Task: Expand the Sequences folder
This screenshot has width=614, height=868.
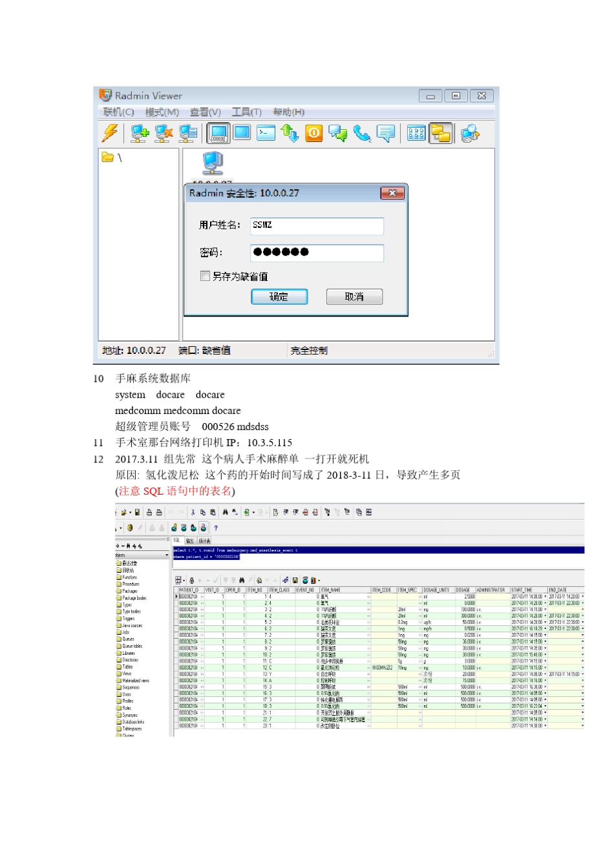Action: pos(128,687)
